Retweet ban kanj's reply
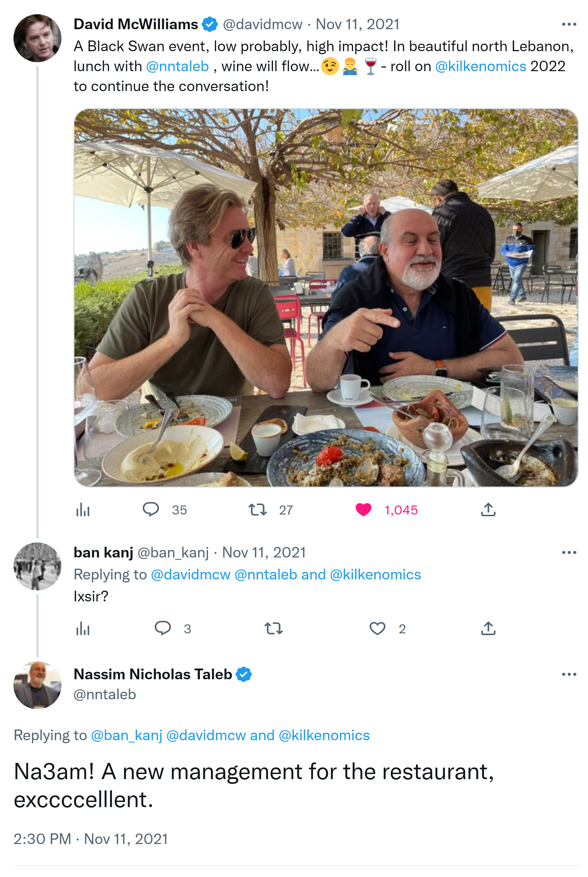The width and height of the screenshot is (588, 877). tap(273, 628)
